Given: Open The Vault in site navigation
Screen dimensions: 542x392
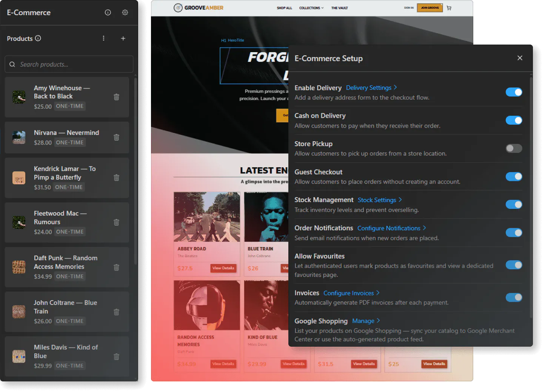Looking at the screenshot, I should (x=339, y=8).
